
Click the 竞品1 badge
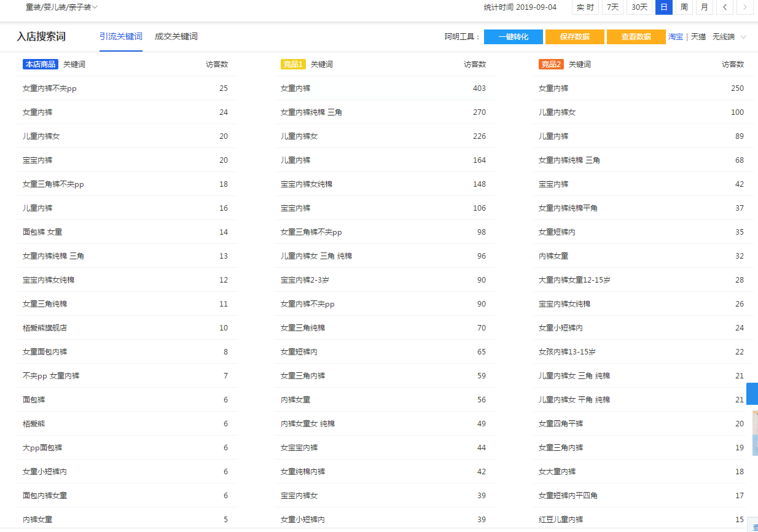[x=293, y=64]
